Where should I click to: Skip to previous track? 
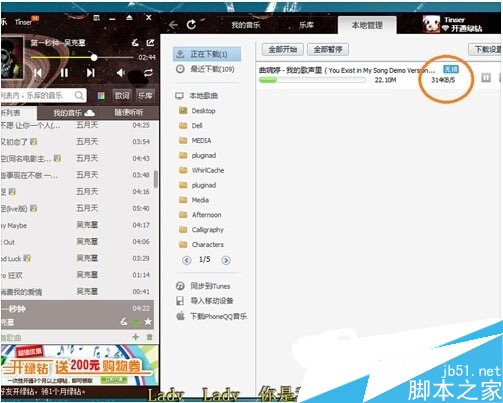click(38, 72)
